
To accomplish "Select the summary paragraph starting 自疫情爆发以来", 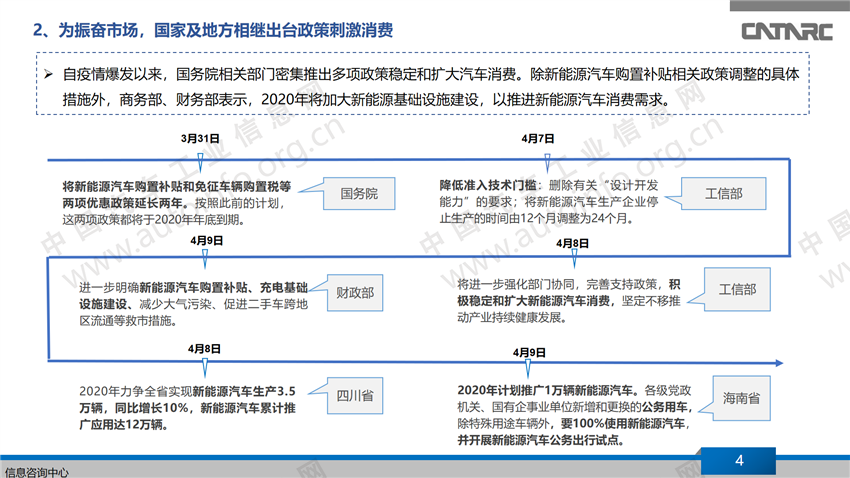I will [431, 87].
